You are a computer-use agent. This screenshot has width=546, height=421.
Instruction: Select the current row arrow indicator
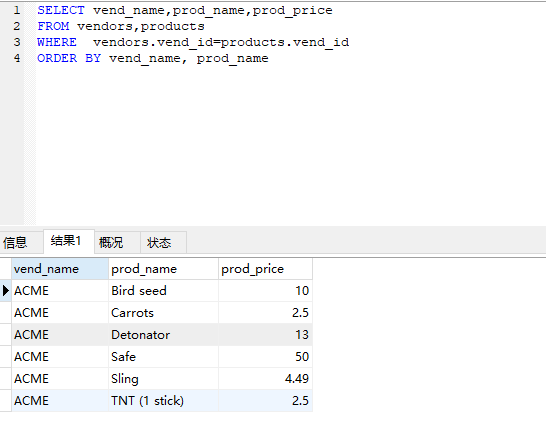tap(6, 290)
